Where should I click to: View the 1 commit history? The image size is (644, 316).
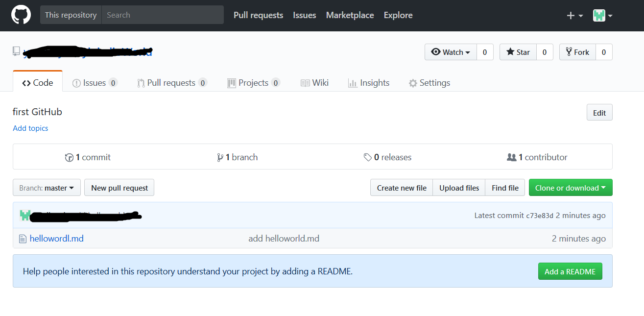click(88, 157)
